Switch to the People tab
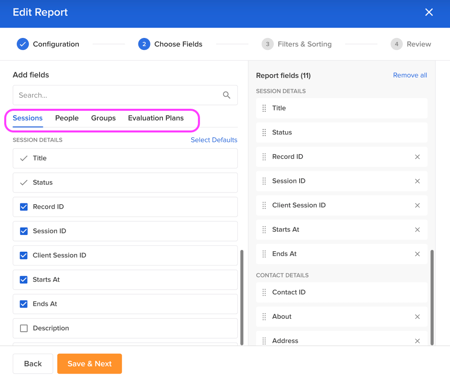The width and height of the screenshot is (450, 380). tap(67, 118)
